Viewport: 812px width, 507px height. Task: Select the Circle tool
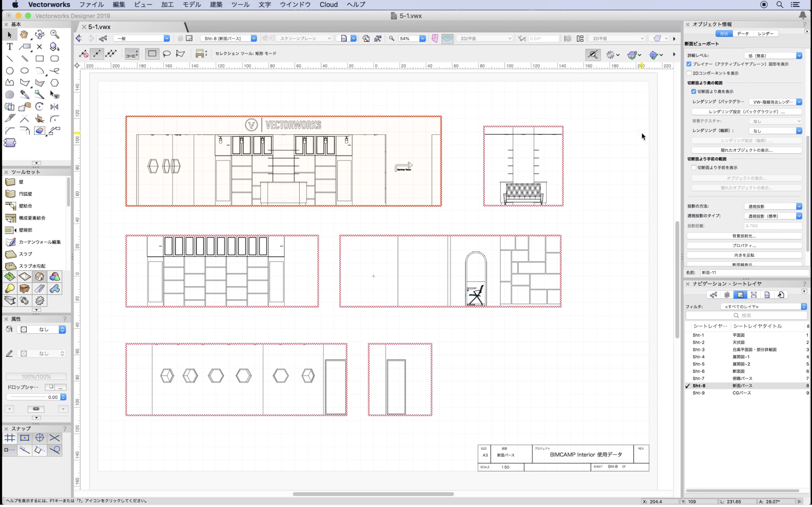click(10, 71)
